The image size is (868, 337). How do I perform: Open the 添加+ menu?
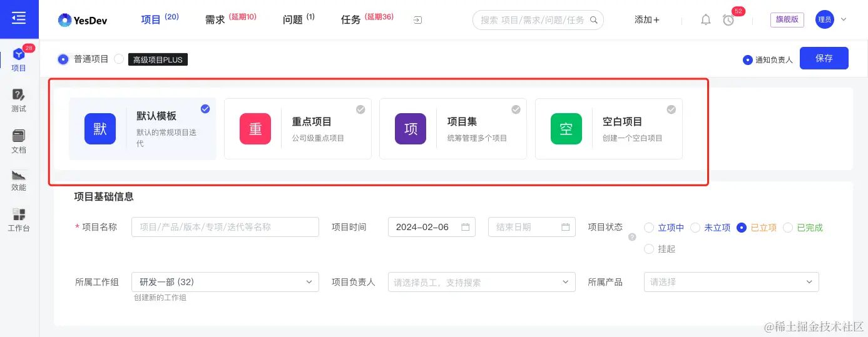[x=647, y=20]
